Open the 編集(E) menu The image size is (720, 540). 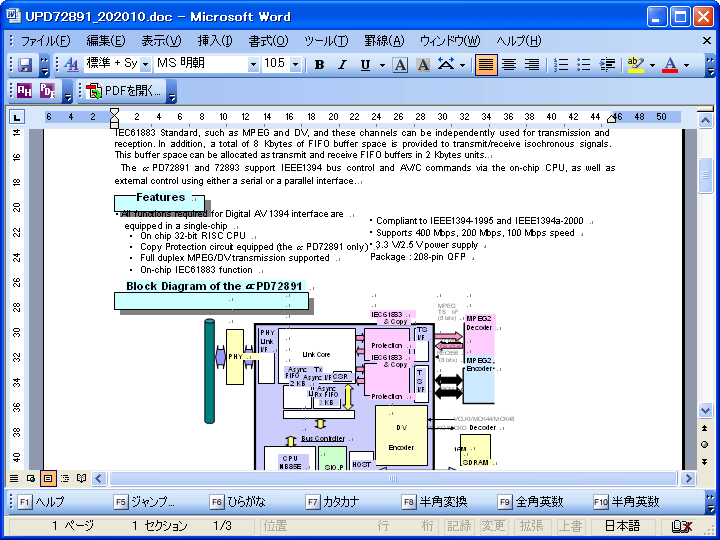[x=106, y=41]
